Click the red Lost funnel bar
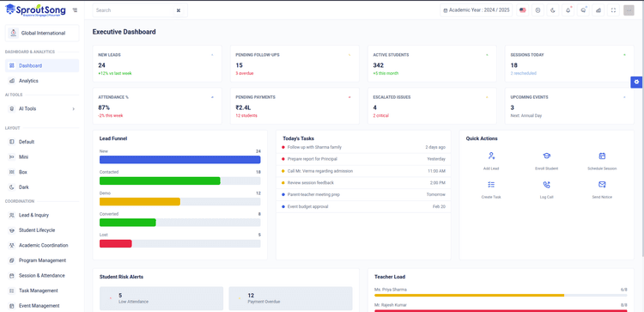The image size is (644, 312). (x=115, y=243)
